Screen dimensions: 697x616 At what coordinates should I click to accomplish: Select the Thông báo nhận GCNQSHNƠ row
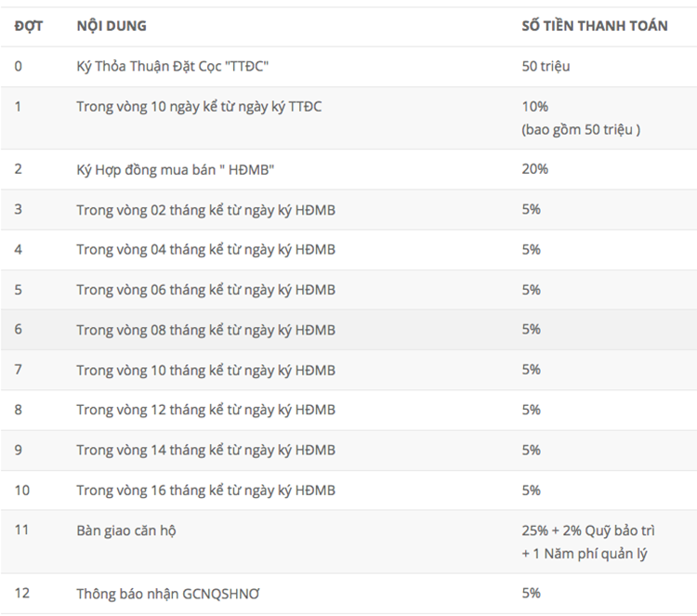click(x=348, y=594)
